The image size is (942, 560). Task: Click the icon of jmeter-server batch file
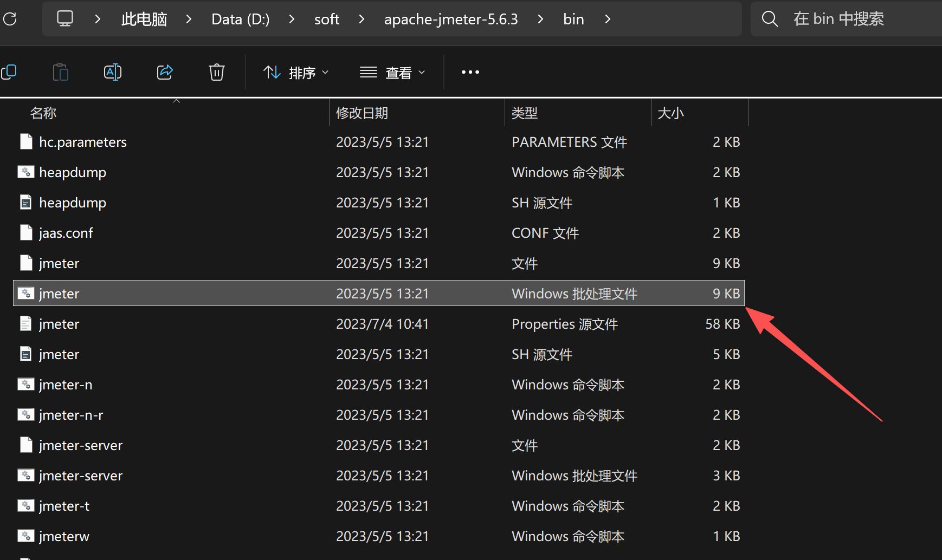(26, 475)
